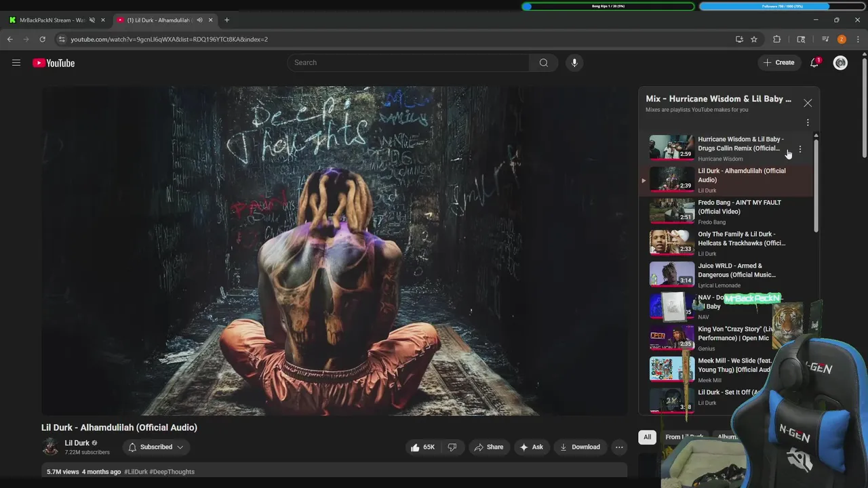Close the MrBackPackN Stream tab

[x=103, y=20]
